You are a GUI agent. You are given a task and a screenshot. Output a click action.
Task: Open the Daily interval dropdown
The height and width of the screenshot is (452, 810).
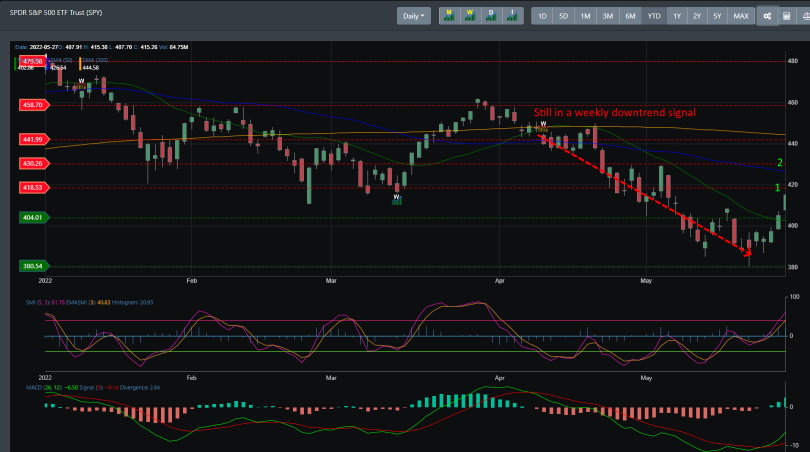coord(412,16)
